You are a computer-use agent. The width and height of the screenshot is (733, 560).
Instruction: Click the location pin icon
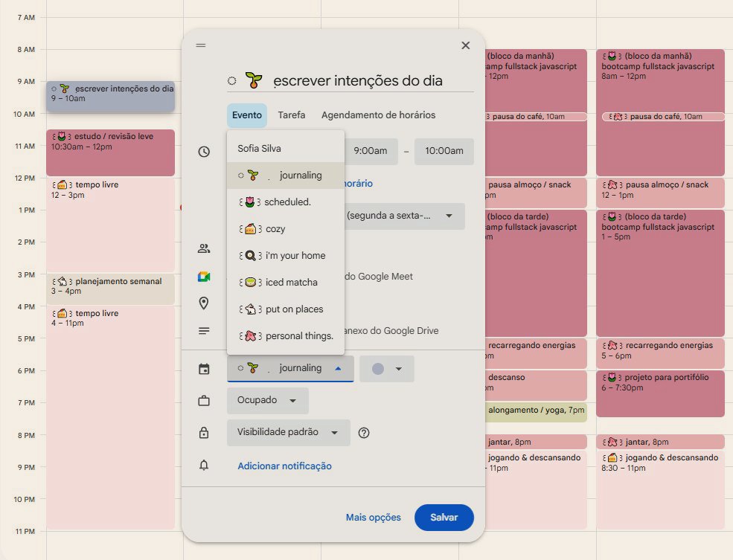point(204,303)
